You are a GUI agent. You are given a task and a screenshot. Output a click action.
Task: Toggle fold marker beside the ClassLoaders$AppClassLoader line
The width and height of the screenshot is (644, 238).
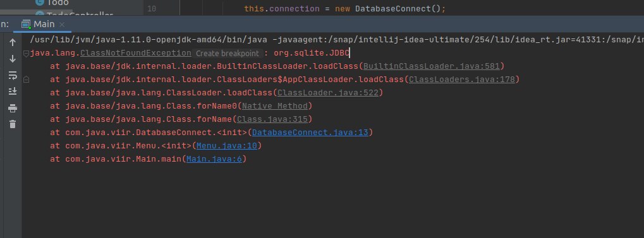click(27, 80)
